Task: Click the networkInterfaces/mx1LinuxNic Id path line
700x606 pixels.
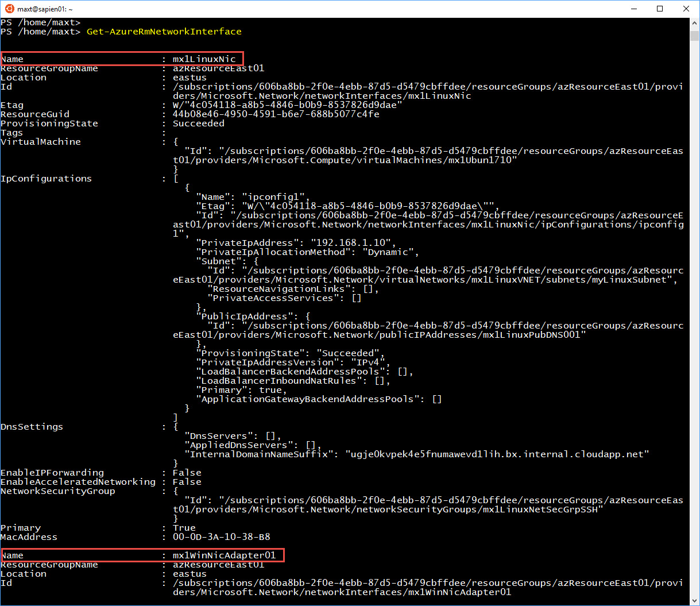Action: point(322,96)
